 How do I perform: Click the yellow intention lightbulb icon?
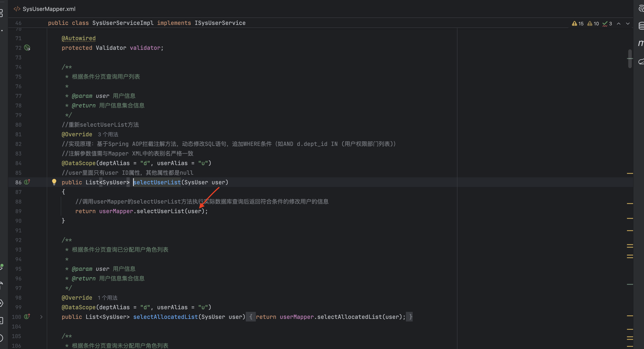coord(54,182)
